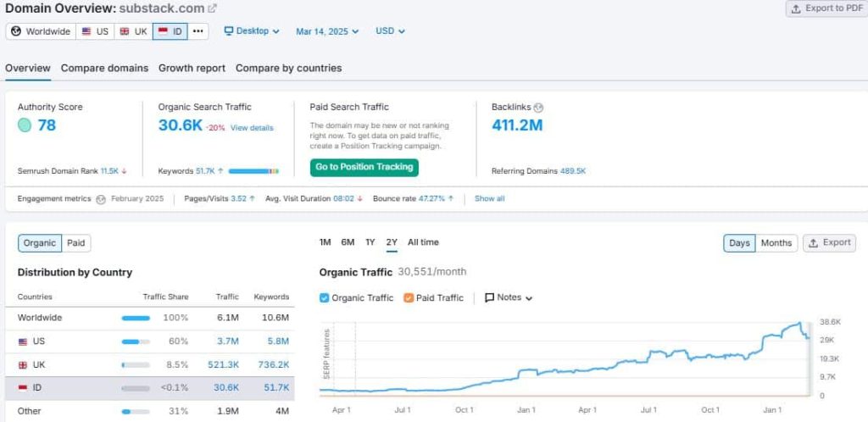Screen dimensions: 868x422
Task: Open the Desktop device dropdown
Action: [x=252, y=31]
